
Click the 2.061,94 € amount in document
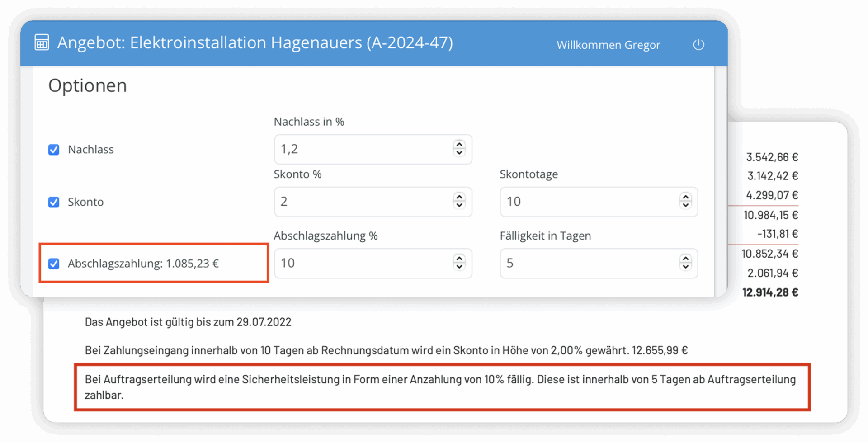coord(773,273)
